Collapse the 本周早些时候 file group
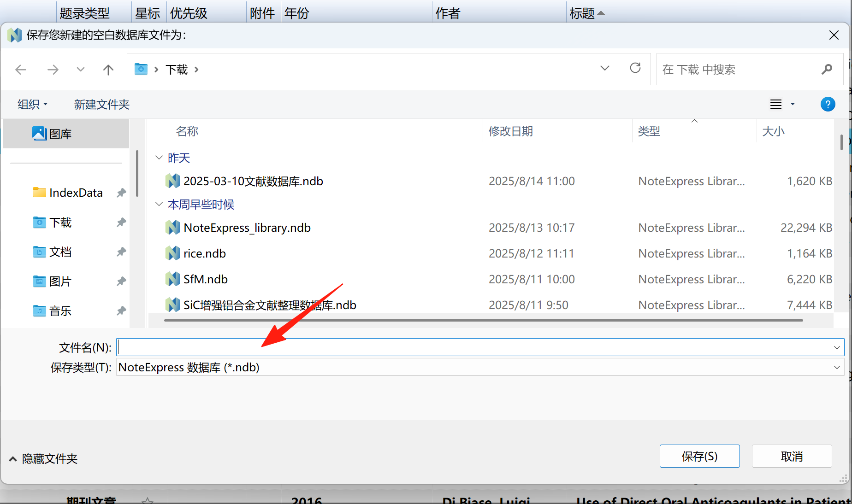The width and height of the screenshot is (852, 504). (x=159, y=204)
